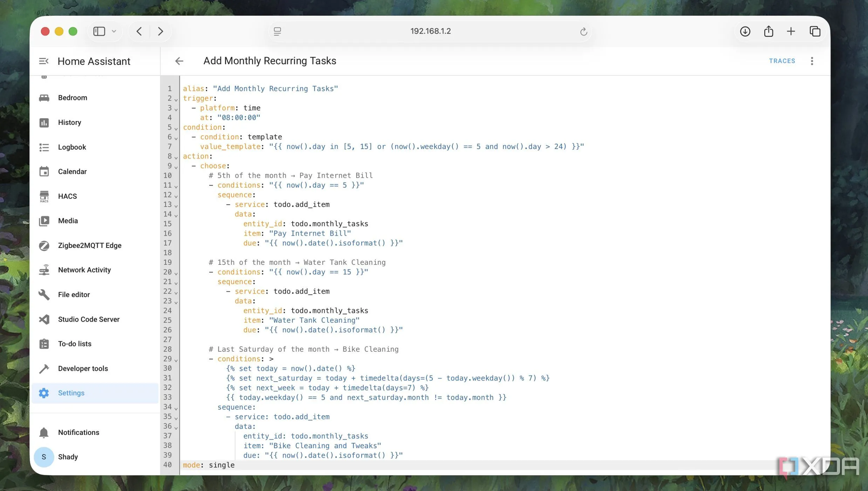Screen dimensions: 868x491
Task: Open Zigbee2MQTT Edge panel icon
Action: [44, 245]
